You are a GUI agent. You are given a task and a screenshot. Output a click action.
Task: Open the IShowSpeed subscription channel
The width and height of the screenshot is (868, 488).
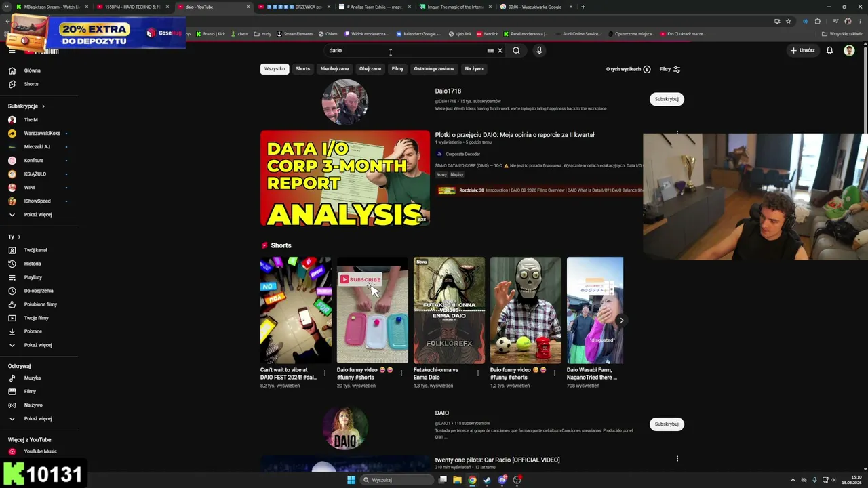pyautogui.click(x=37, y=201)
